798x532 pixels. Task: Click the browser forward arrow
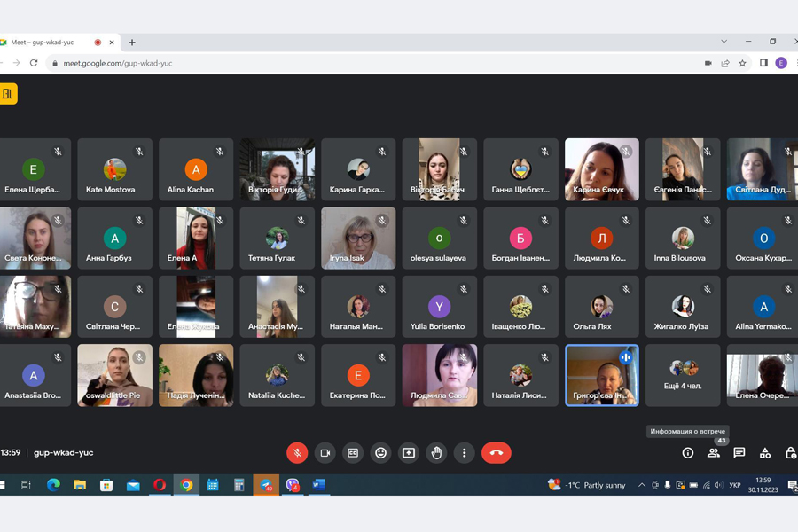(x=16, y=63)
